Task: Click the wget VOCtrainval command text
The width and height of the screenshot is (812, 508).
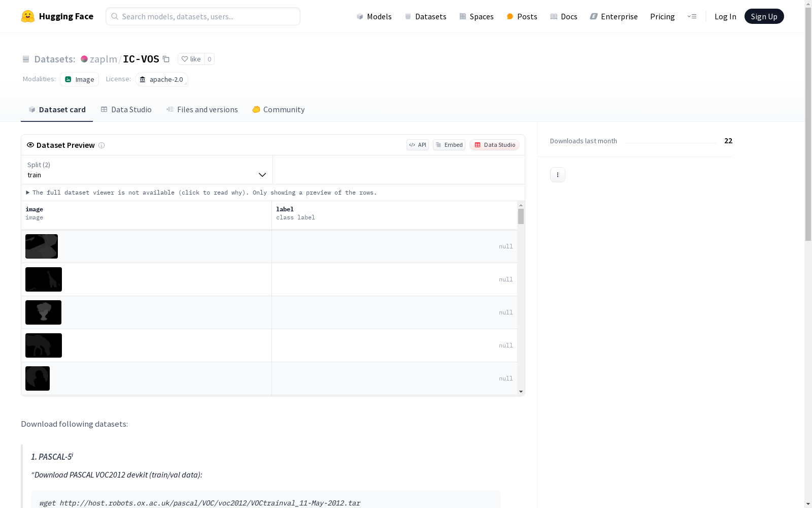Action: point(200,503)
